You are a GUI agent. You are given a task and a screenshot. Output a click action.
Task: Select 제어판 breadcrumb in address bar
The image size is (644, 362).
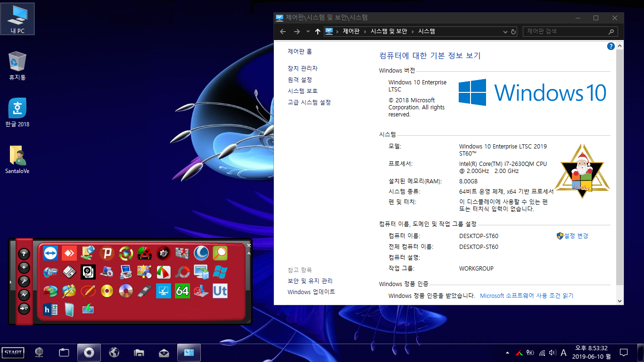tap(351, 32)
